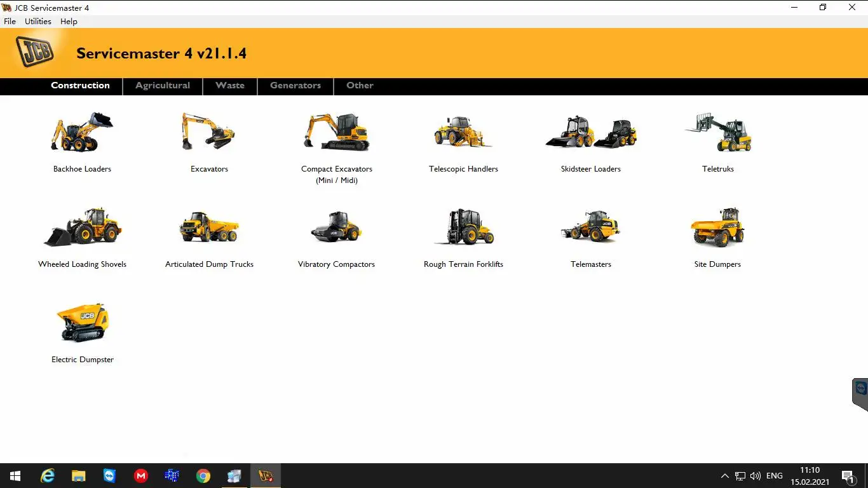
Task: Select the Teletruks machine icon
Action: click(717, 132)
